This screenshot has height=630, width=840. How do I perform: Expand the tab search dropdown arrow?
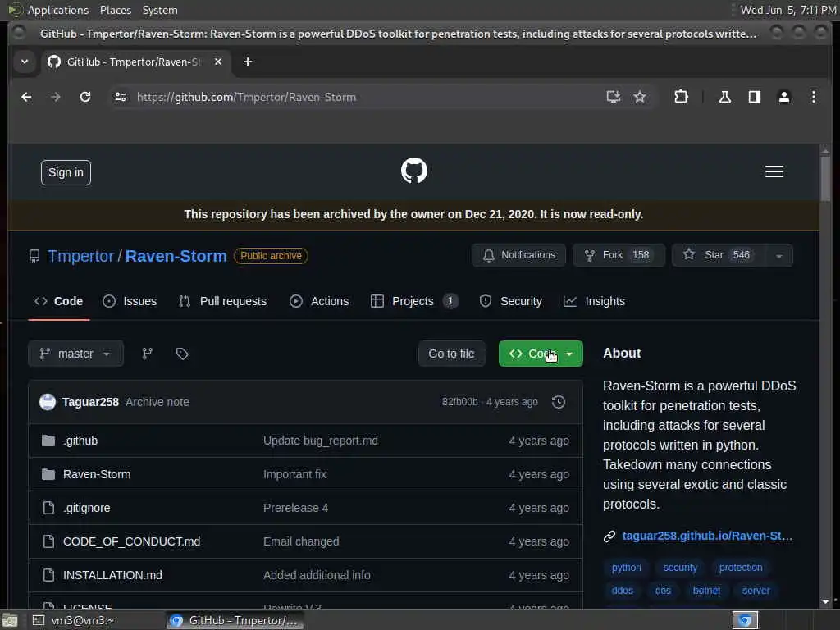[25, 62]
